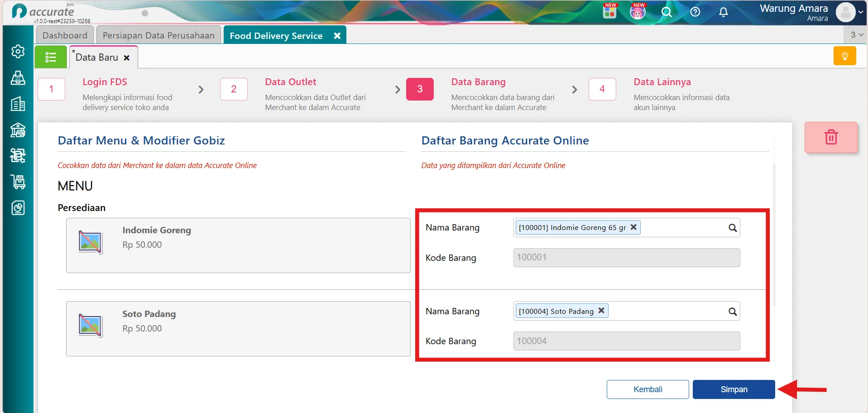Open the settings gear in the sidebar
868x413 pixels.
click(18, 52)
